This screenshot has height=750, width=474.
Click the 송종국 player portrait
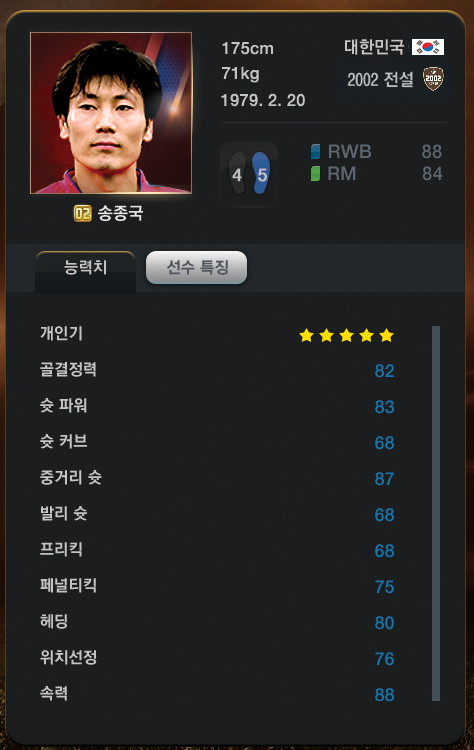(x=111, y=113)
